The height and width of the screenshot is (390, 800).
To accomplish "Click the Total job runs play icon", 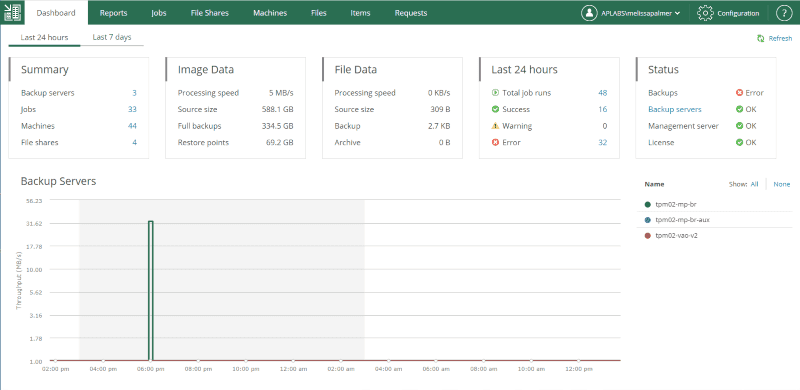I will click(x=495, y=93).
